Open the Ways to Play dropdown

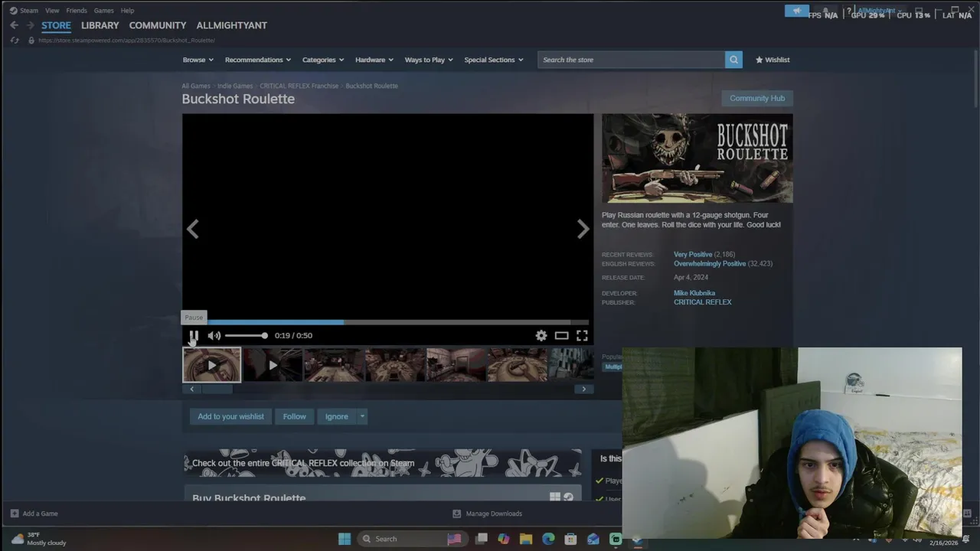429,60
